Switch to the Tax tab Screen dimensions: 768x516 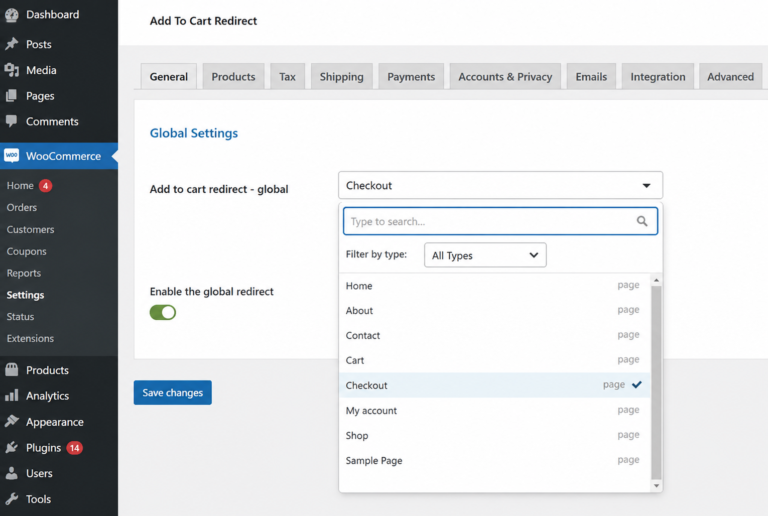click(x=288, y=76)
